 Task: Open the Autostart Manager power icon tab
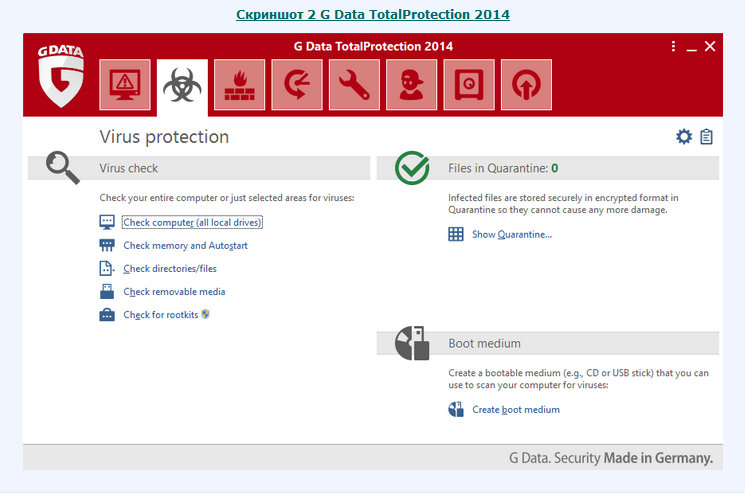(526, 85)
